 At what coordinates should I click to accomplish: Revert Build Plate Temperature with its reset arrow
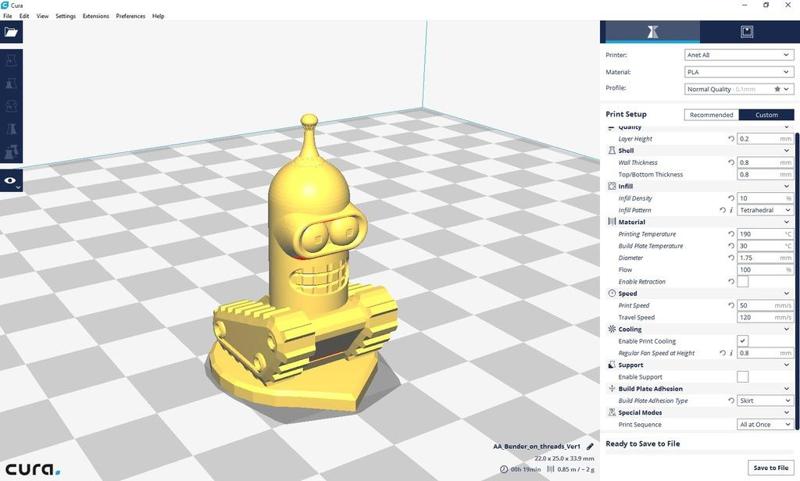click(731, 246)
